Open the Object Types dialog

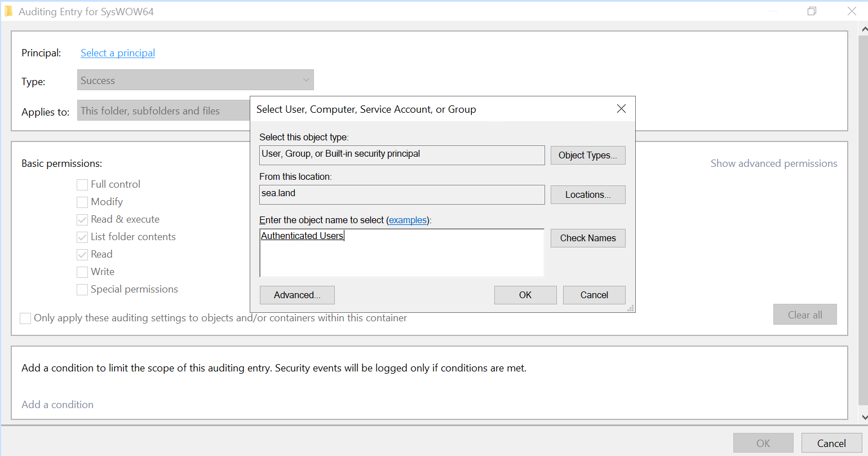click(588, 155)
